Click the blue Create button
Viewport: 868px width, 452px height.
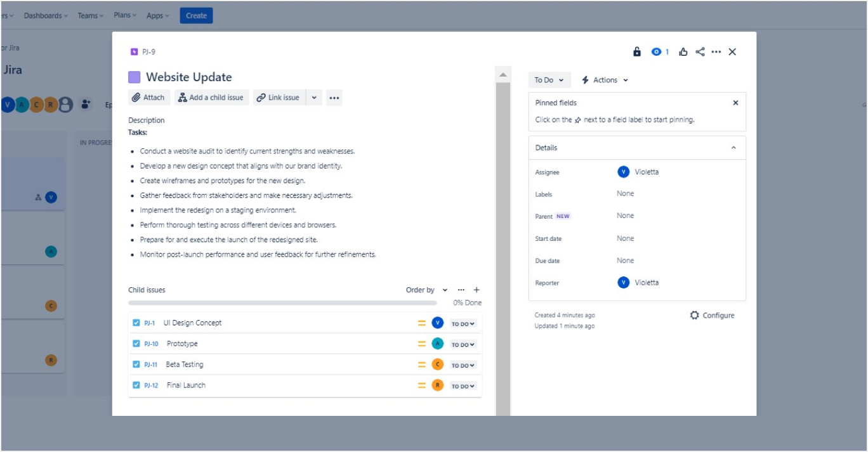[x=196, y=16]
